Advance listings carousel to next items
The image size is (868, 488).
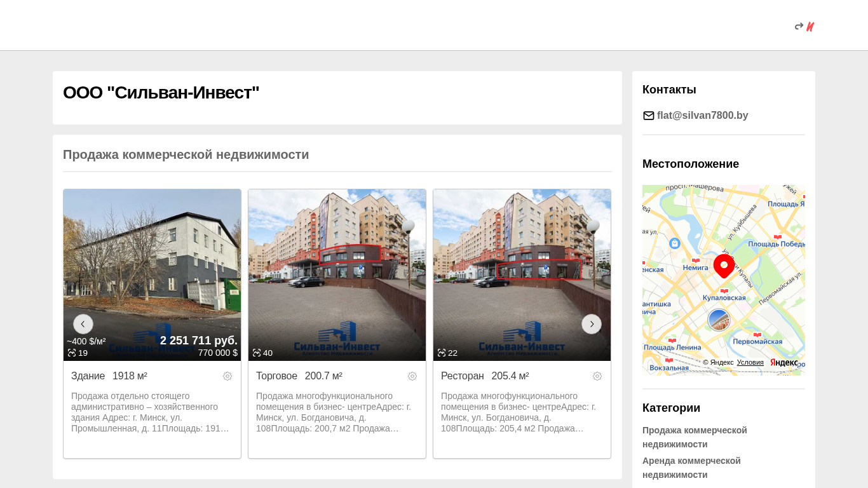pos(592,324)
